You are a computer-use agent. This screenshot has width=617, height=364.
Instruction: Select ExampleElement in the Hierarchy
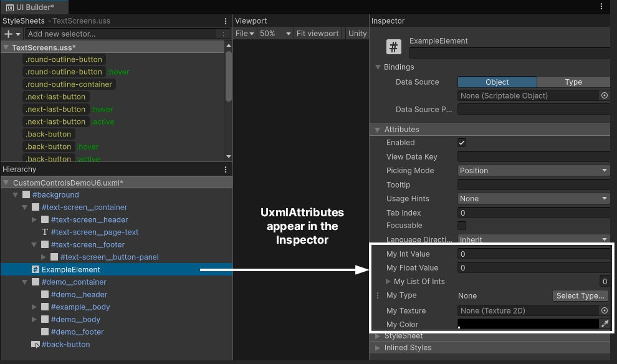tap(117, 269)
